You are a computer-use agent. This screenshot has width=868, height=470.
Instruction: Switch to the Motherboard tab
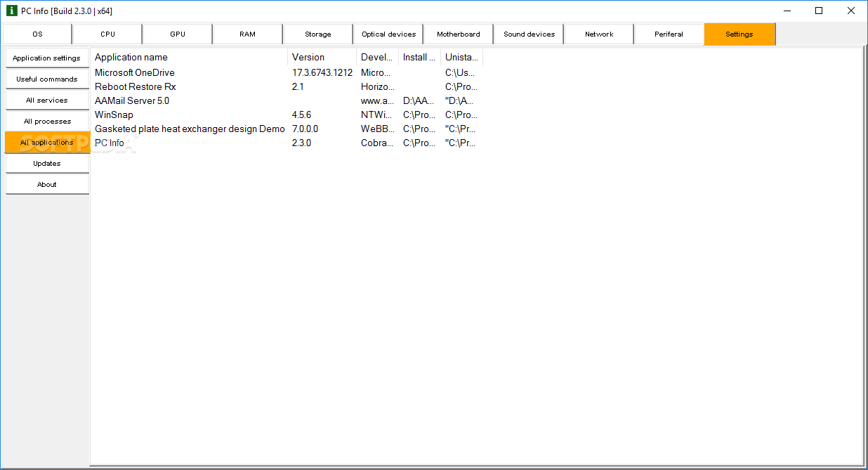tap(459, 34)
